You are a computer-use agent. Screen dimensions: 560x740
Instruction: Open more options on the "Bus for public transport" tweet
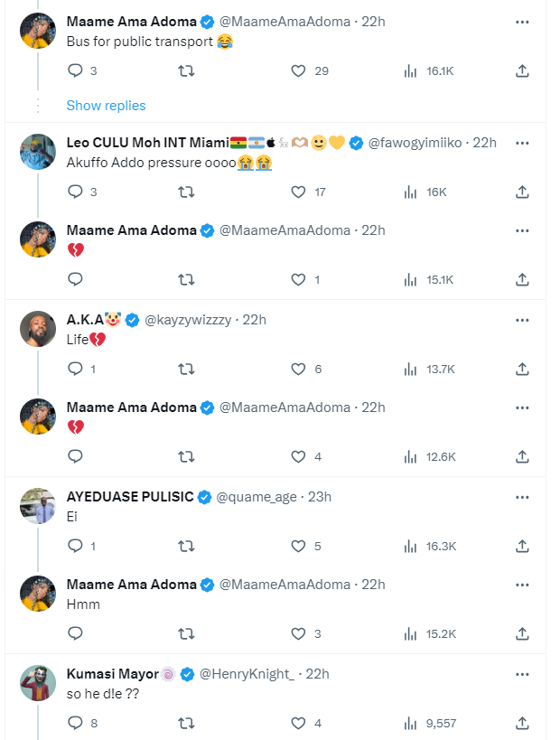[x=522, y=21]
